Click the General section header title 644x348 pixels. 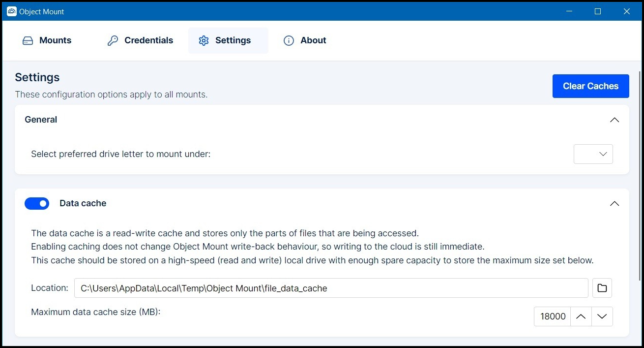click(41, 120)
